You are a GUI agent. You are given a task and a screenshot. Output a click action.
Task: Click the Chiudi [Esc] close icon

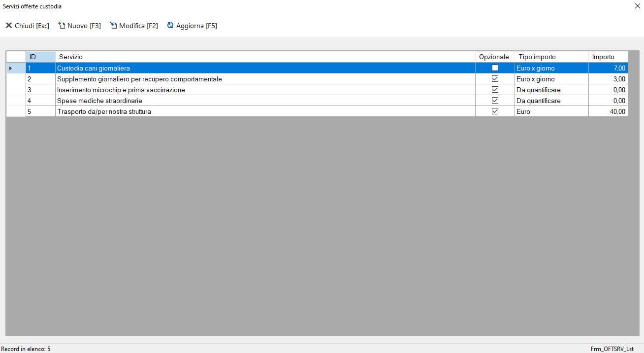(x=9, y=26)
